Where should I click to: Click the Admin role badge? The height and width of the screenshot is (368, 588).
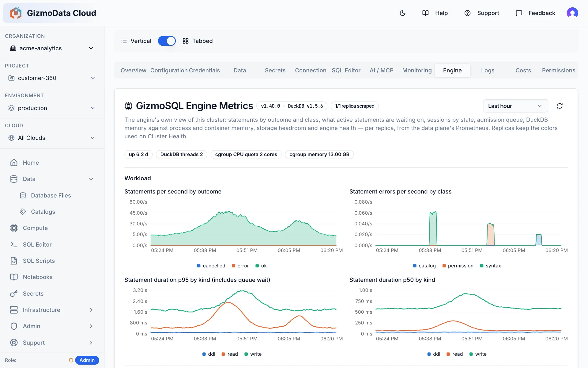(87, 360)
